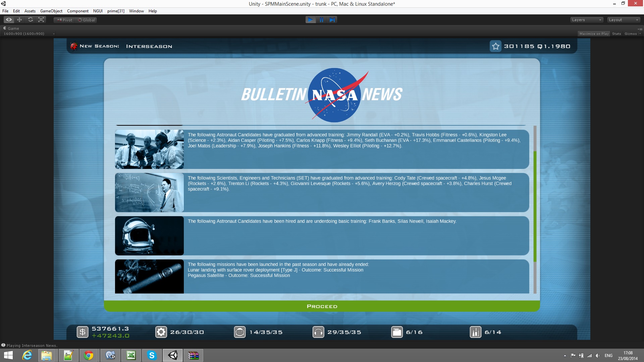
Task: Click the dollar budget icon
Action: click(x=83, y=332)
